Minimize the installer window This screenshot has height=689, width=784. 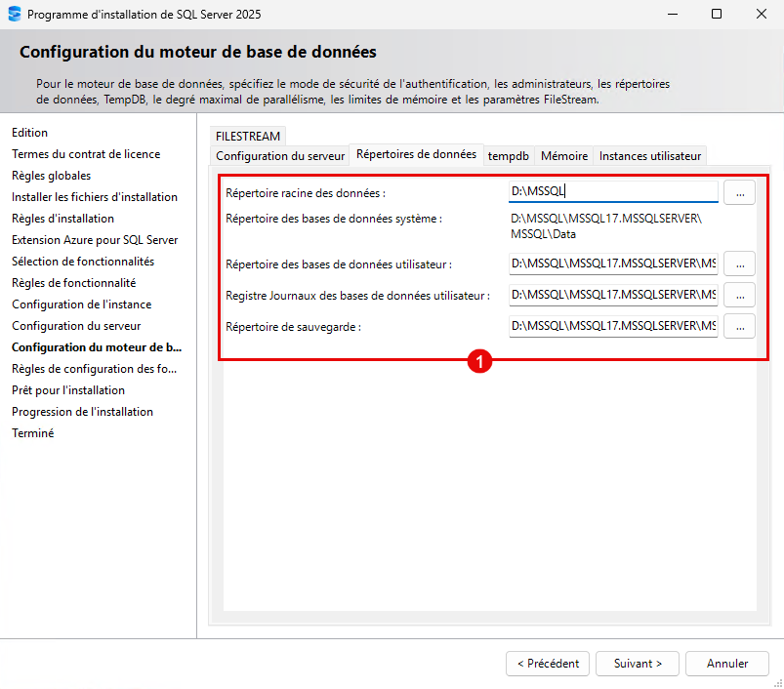click(673, 14)
